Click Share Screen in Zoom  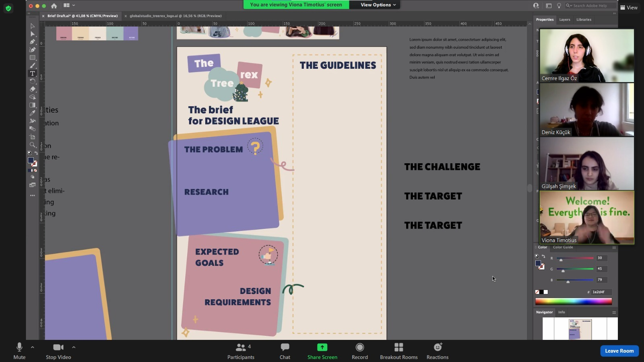(x=322, y=351)
